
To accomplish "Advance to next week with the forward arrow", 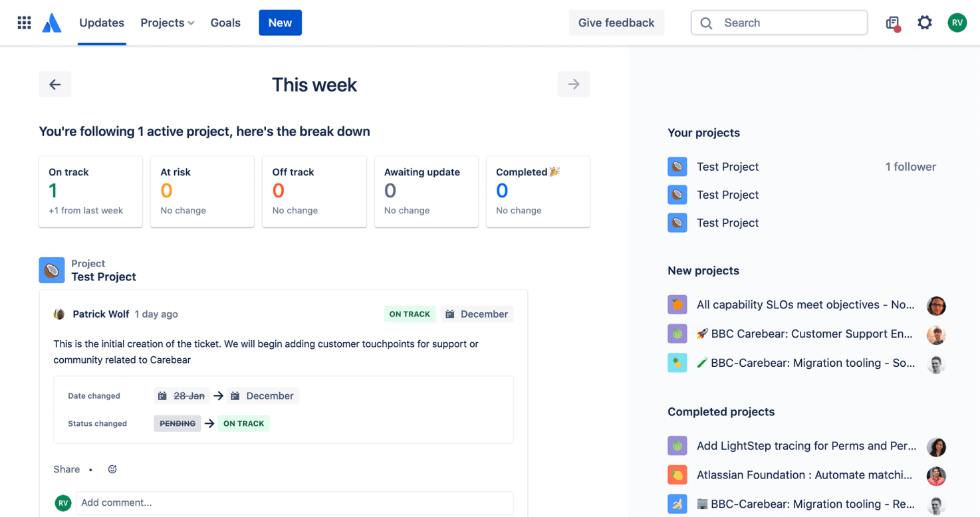I will point(573,84).
